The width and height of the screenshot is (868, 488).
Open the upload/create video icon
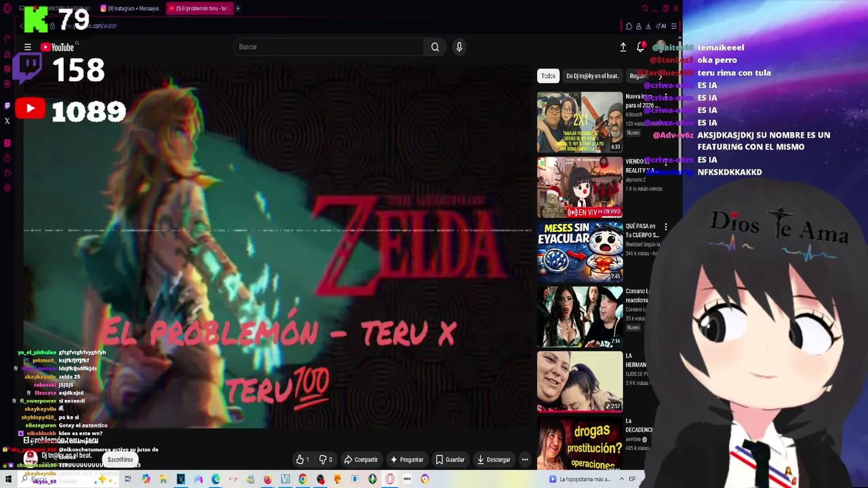pyautogui.click(x=623, y=47)
